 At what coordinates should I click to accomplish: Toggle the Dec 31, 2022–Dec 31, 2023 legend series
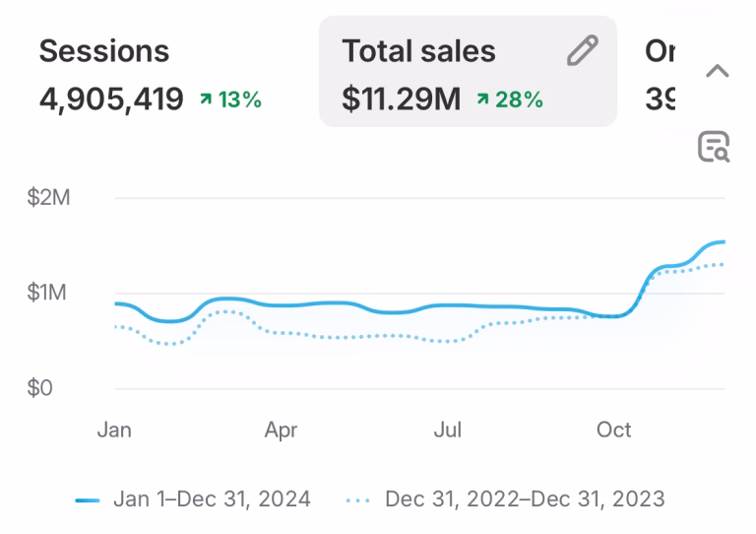coord(524,500)
